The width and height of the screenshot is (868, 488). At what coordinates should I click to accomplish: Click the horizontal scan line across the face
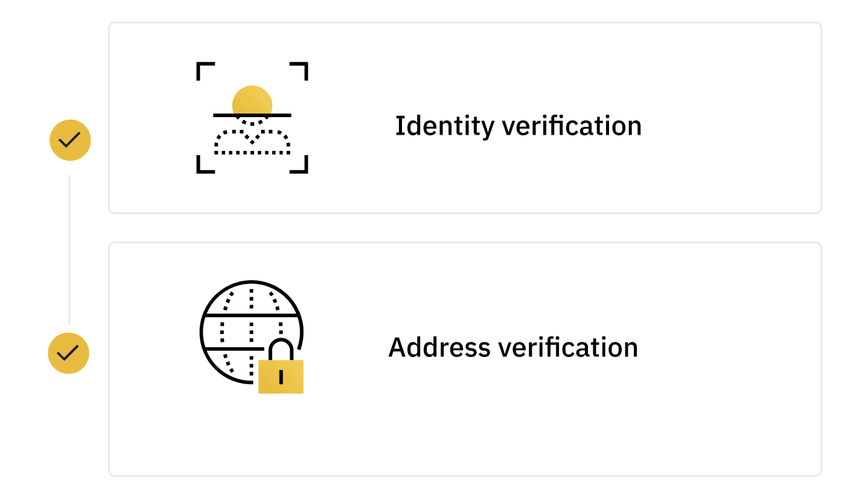click(252, 115)
